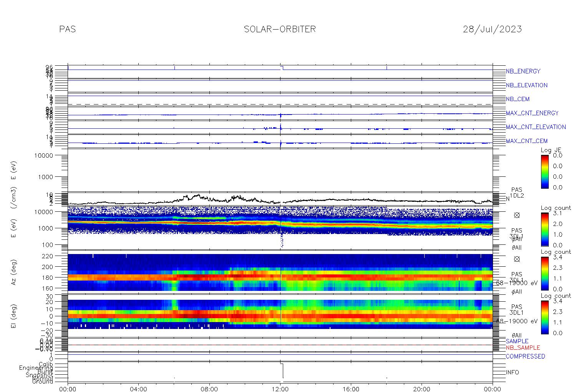Click the color bar next to the azimuth panel
Image resolution: width=581 pixels, height=392 pixels.
click(545, 273)
